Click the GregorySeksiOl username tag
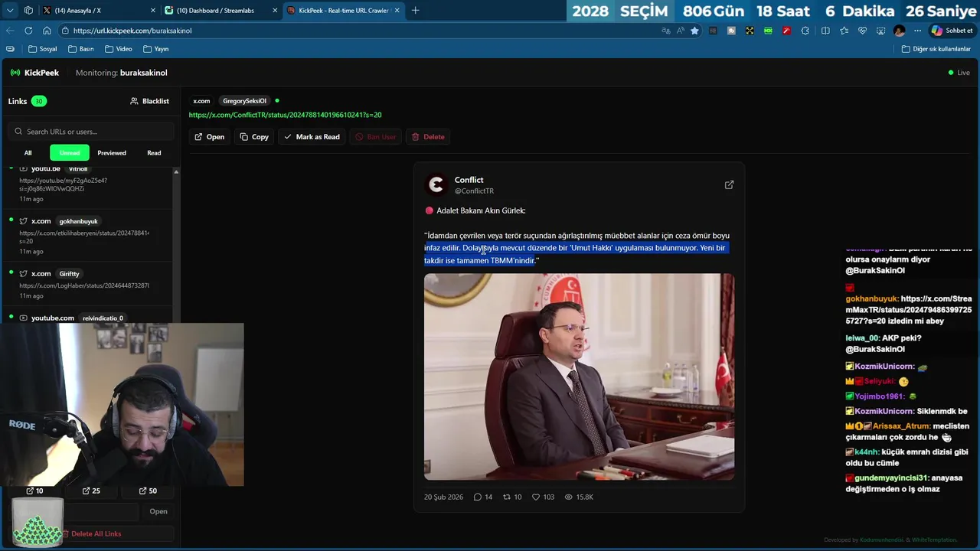Image resolution: width=980 pixels, height=551 pixels. [244, 101]
